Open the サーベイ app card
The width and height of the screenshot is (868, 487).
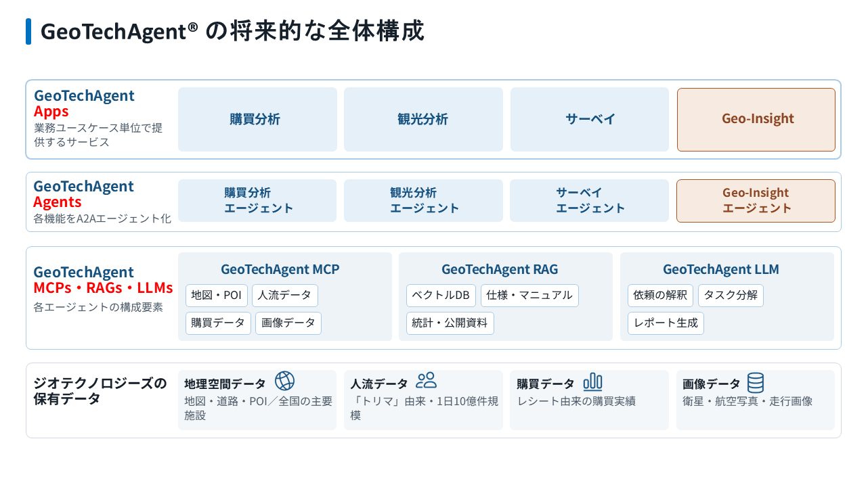point(590,119)
